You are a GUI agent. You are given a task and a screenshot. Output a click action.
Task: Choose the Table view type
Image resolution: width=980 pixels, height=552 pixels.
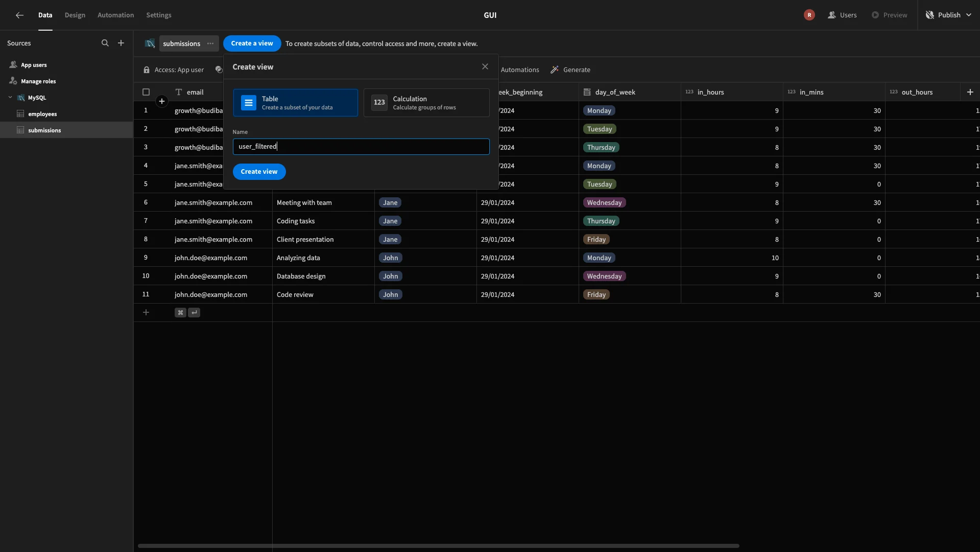tap(296, 103)
